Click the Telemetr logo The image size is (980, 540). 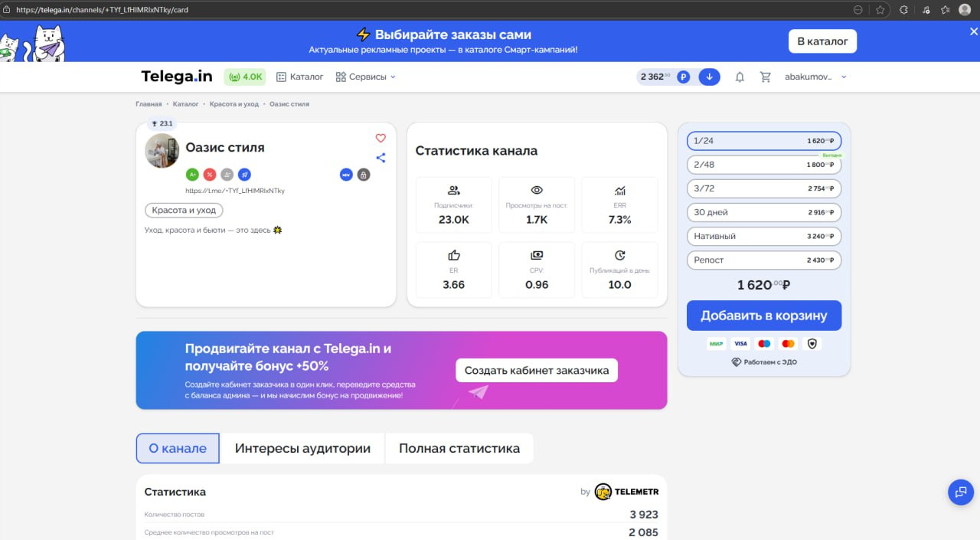(627, 492)
